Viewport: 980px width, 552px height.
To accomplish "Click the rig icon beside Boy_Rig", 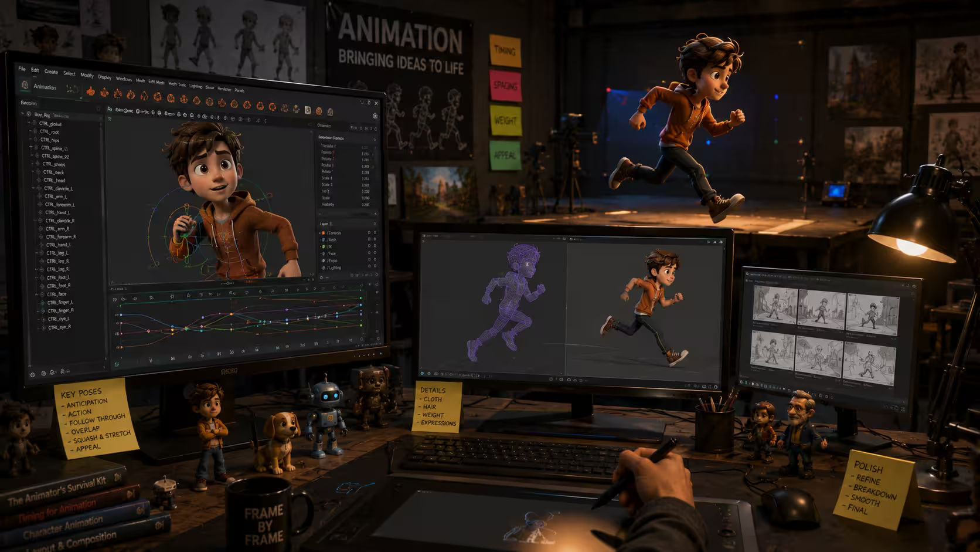I will pos(29,114).
